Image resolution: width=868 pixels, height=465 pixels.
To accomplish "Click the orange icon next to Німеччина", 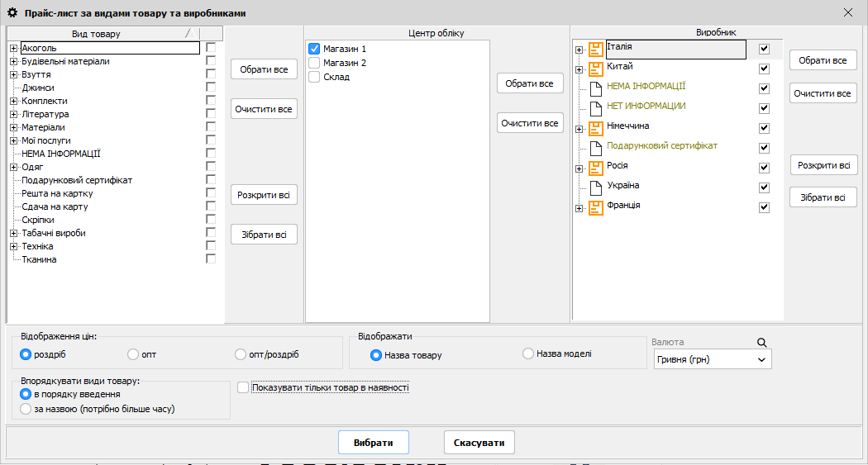I will coord(595,129).
